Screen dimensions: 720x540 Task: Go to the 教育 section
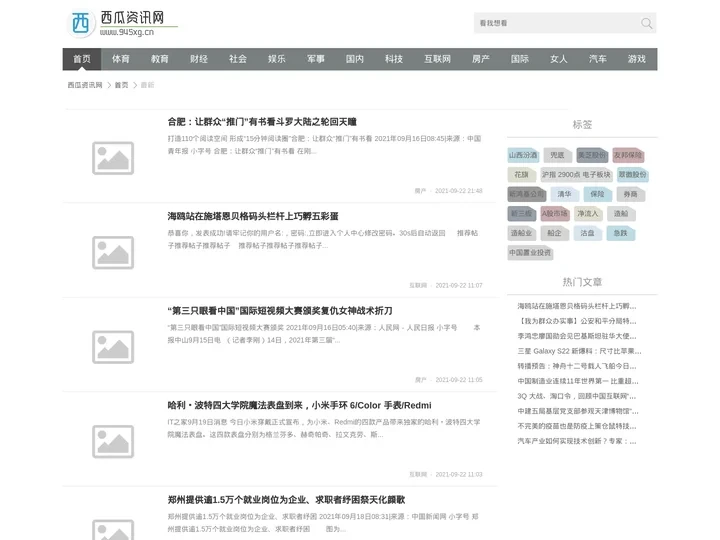pyautogui.click(x=160, y=59)
